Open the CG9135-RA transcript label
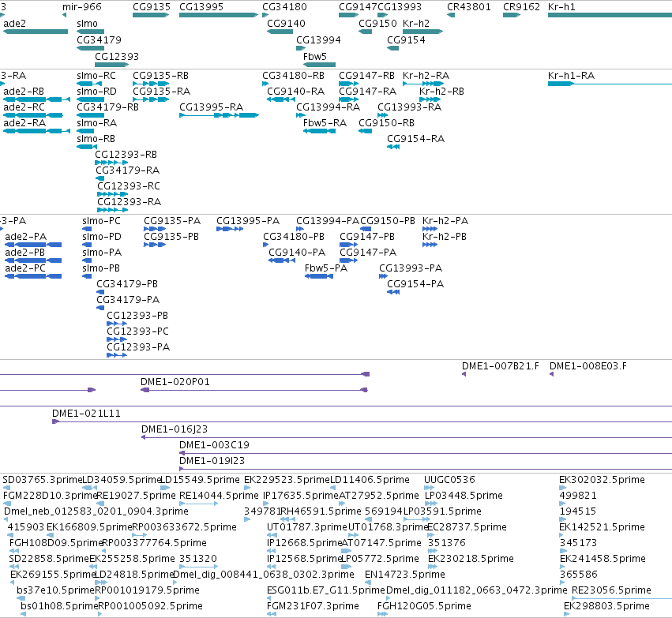Image resolution: width=672 pixels, height=618 pixels. tap(162, 92)
